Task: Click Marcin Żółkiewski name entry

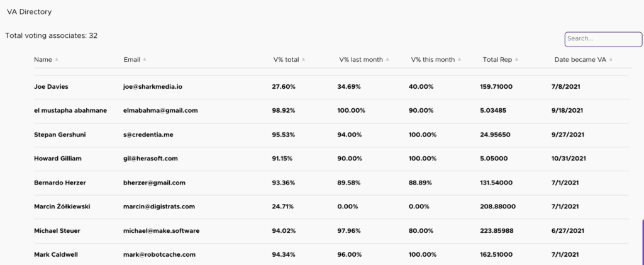Action: tap(64, 206)
